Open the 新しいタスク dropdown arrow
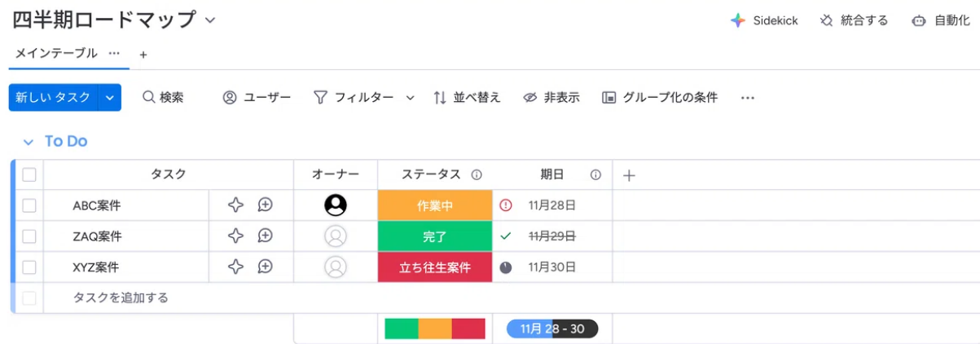 (x=109, y=98)
